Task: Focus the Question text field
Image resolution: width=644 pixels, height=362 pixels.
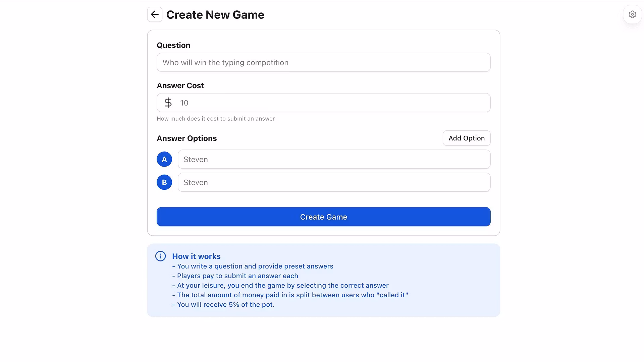Action: point(323,62)
